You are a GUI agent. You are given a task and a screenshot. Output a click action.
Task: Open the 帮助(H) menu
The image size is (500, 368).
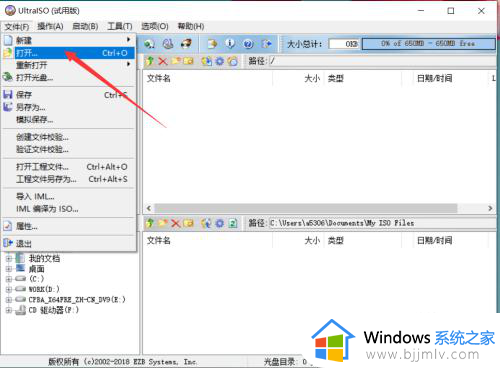click(191, 26)
